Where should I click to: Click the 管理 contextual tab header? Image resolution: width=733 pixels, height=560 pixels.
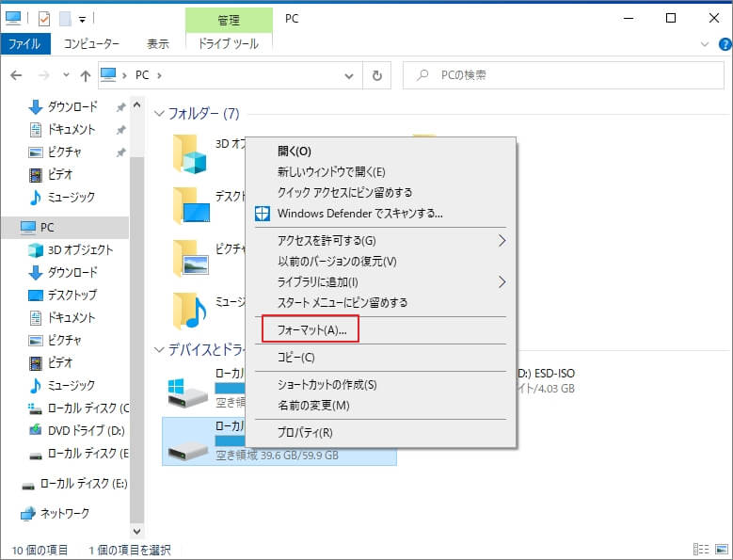tap(229, 20)
